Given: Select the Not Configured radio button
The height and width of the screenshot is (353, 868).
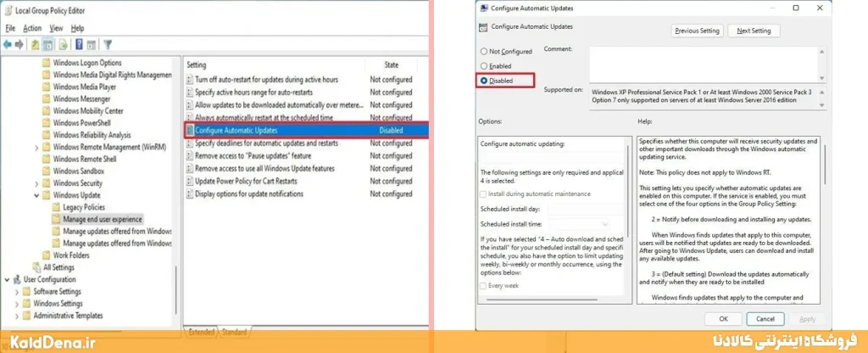Looking at the screenshot, I should point(484,52).
